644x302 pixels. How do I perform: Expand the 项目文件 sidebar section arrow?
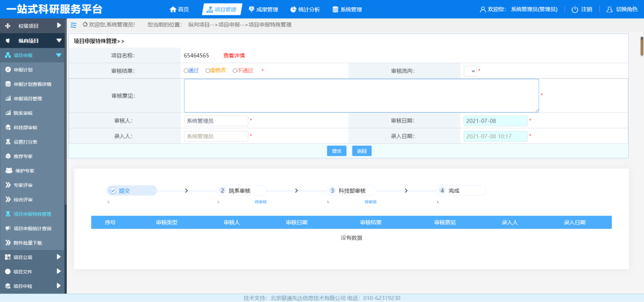click(x=59, y=271)
